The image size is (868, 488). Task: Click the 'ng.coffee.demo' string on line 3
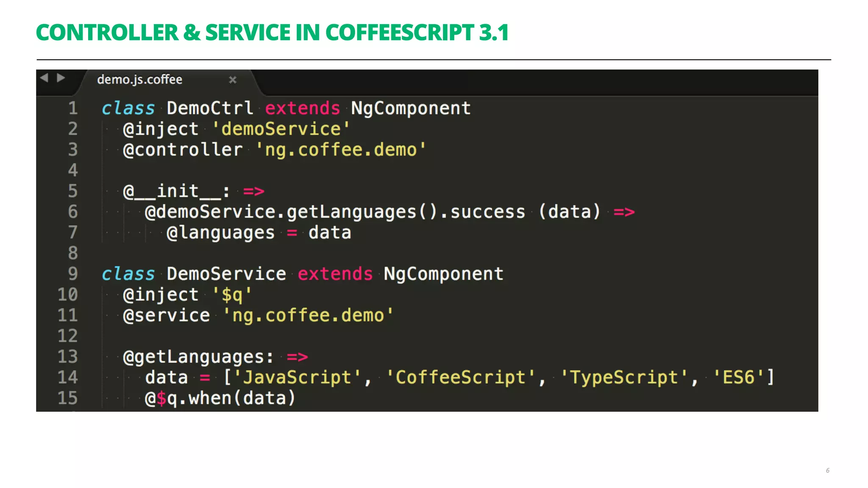coord(340,150)
